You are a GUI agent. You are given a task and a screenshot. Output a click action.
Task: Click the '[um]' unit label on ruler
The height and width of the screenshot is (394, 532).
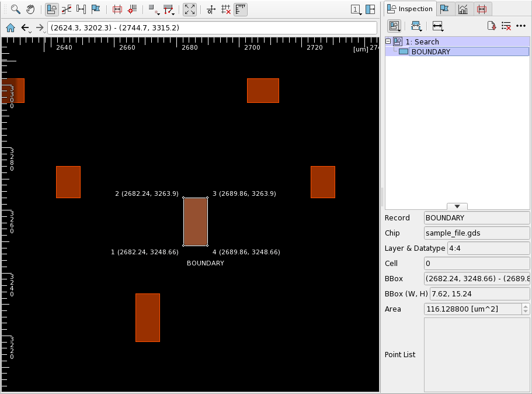tap(360, 49)
